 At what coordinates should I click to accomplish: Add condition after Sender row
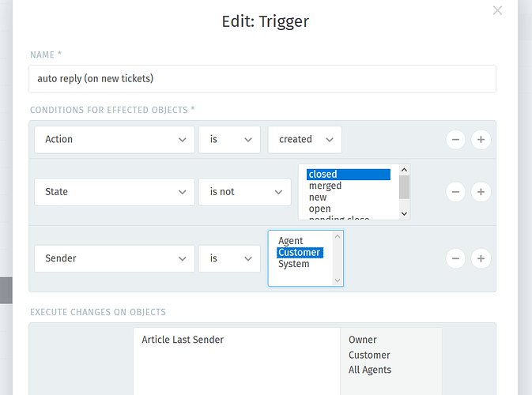pyautogui.click(x=481, y=258)
